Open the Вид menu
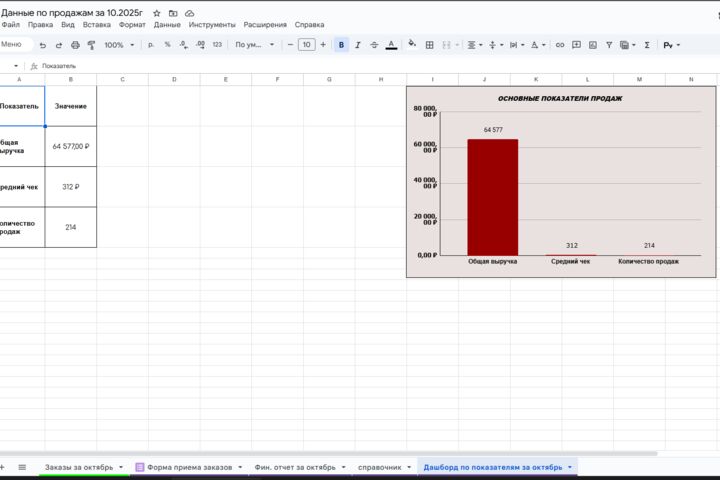The width and height of the screenshot is (720, 480). point(68,25)
